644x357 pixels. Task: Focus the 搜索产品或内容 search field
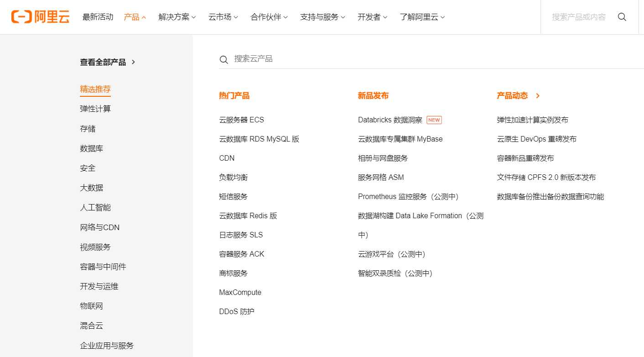click(578, 17)
